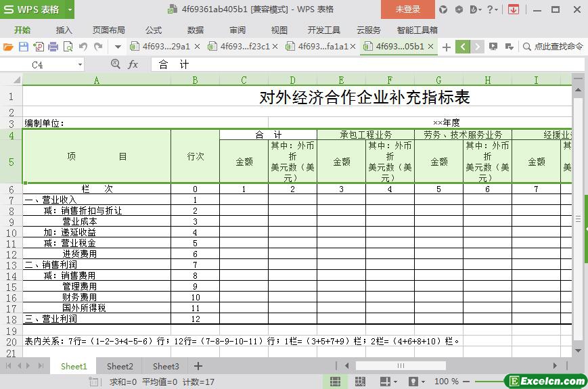Click zoom out minus button in status bar
The image size is (588, 389).
(x=466, y=382)
